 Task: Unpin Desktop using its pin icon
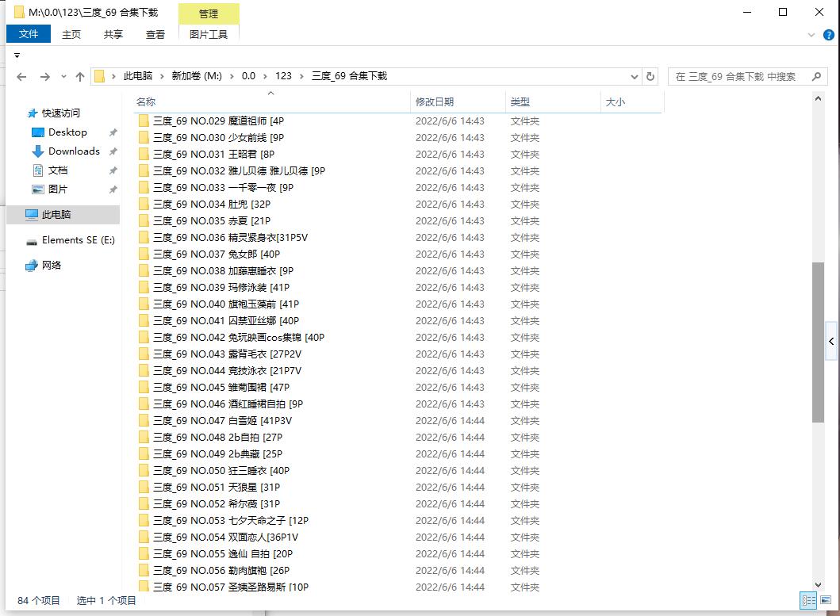[x=113, y=132]
